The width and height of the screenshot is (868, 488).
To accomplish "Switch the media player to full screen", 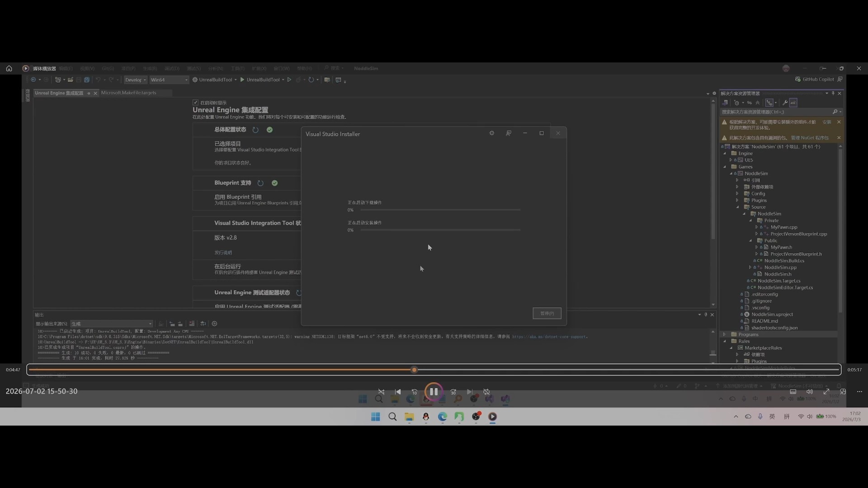I will pyautogui.click(x=826, y=392).
